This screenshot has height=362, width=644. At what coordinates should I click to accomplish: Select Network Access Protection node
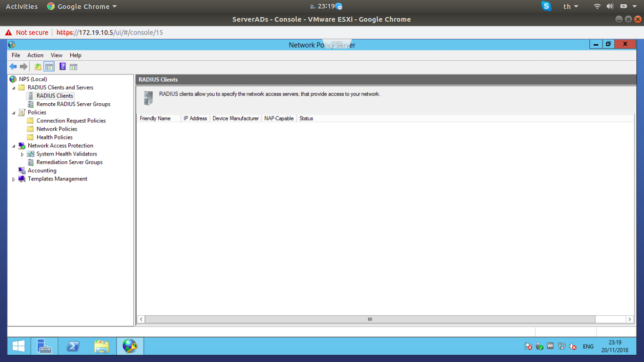coord(60,146)
